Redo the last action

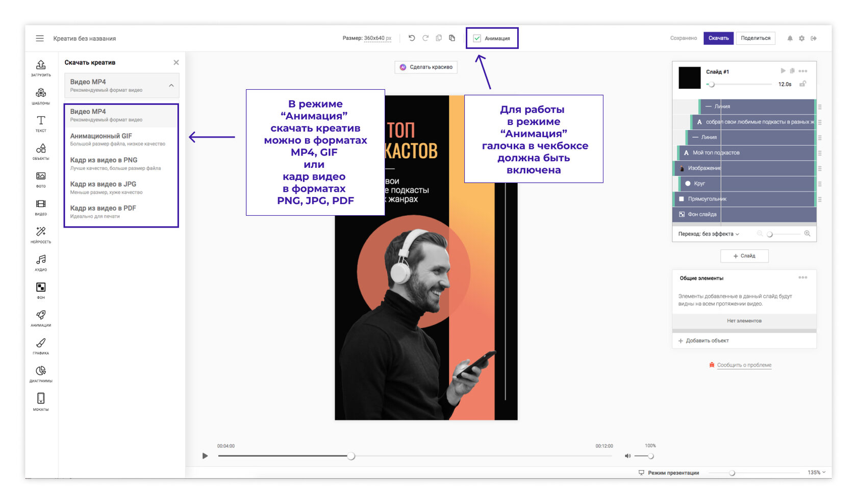425,38
